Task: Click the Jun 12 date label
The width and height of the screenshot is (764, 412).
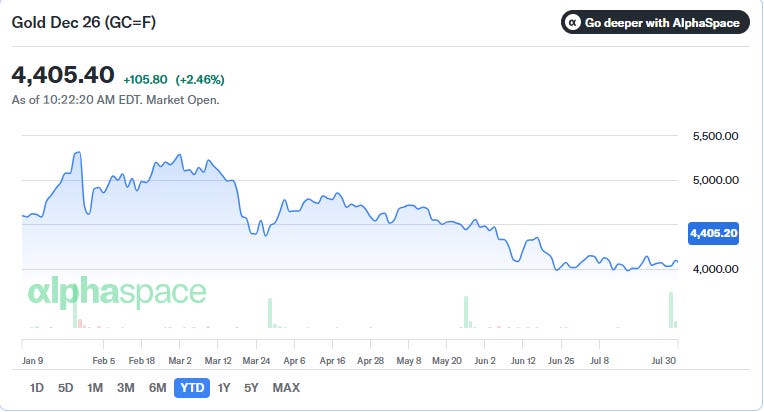Action: click(523, 361)
